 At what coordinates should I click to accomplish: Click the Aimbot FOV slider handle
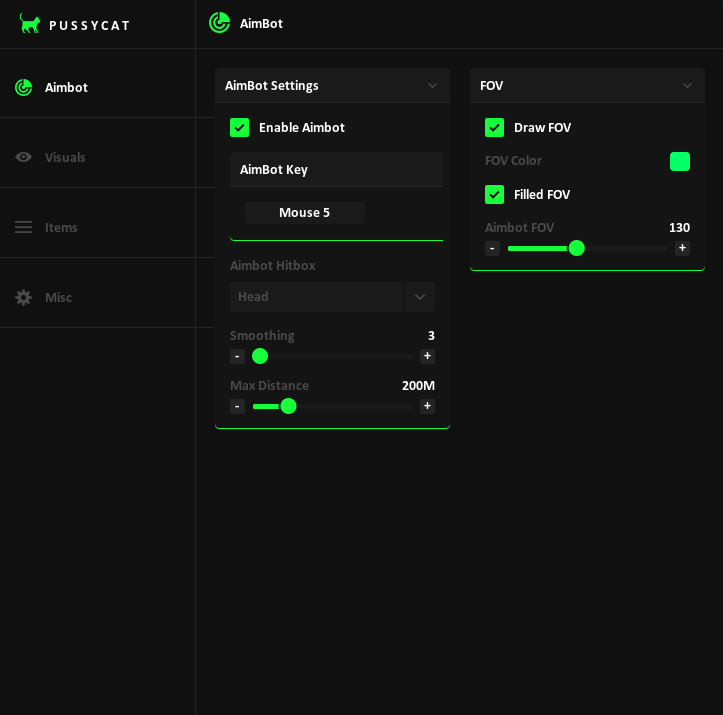[x=576, y=248]
